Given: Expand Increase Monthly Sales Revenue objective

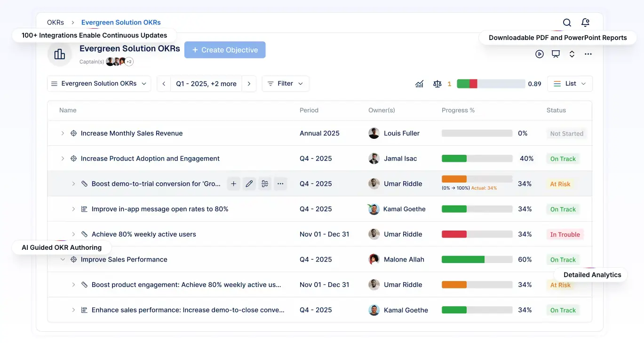Looking at the screenshot, I should [63, 134].
